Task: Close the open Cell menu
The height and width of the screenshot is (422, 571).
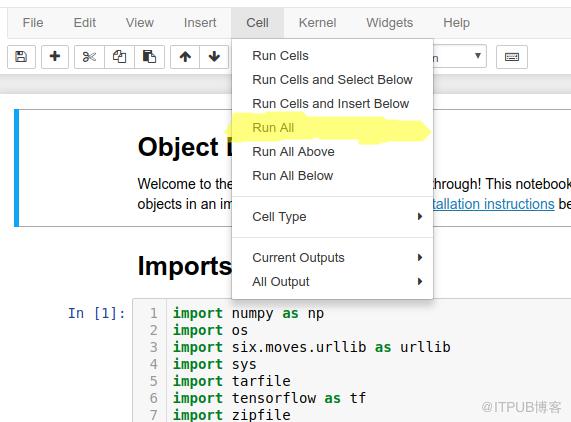Action: point(257,23)
